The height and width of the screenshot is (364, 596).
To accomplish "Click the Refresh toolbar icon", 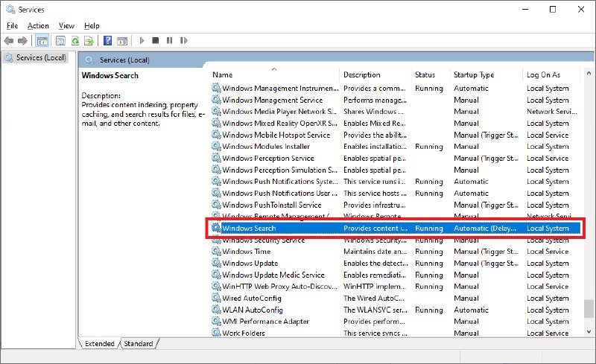I will click(75, 40).
